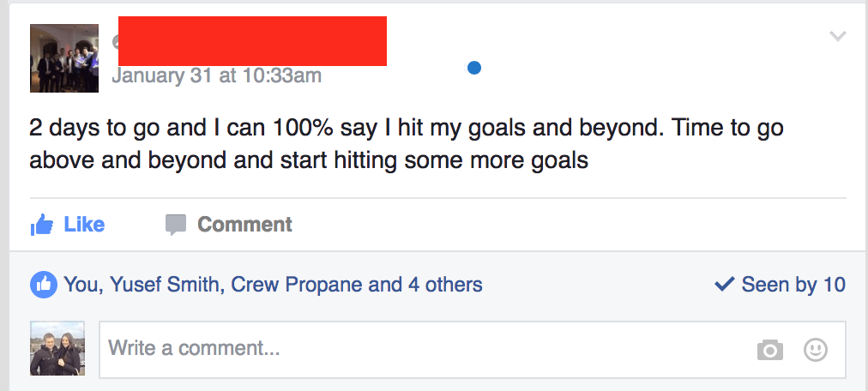This screenshot has width=868, height=391.
Task: Open Yusef Smith's profile
Action: tap(165, 285)
